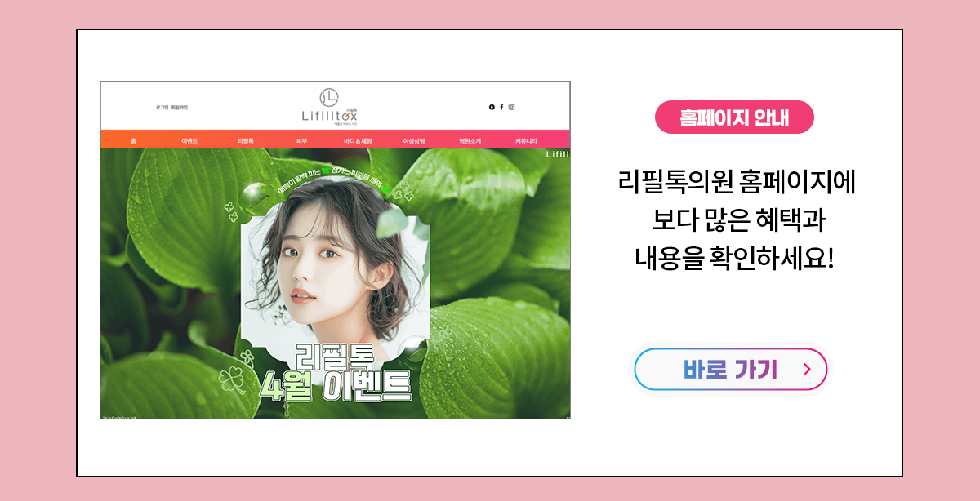Screen dimensions: 980x501
Task: Open the 피부 menu
Action: (x=301, y=141)
